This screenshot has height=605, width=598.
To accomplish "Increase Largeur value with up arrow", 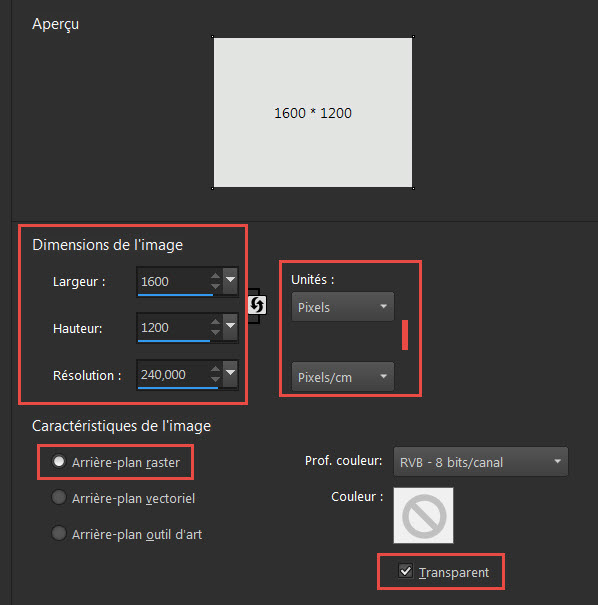I will [215, 276].
